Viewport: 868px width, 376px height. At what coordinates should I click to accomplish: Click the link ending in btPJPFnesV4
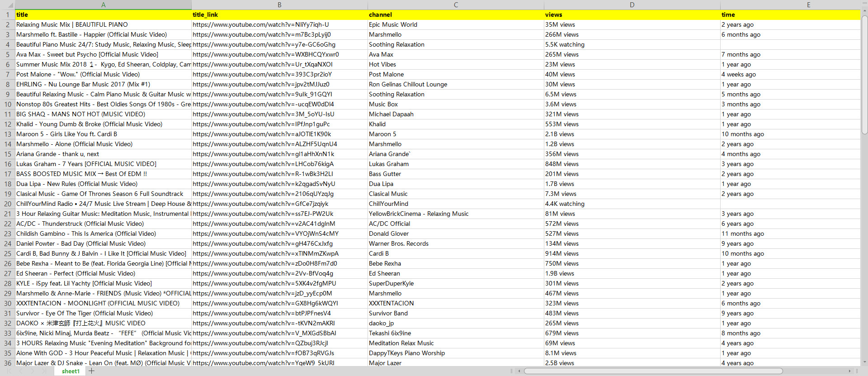(x=262, y=313)
